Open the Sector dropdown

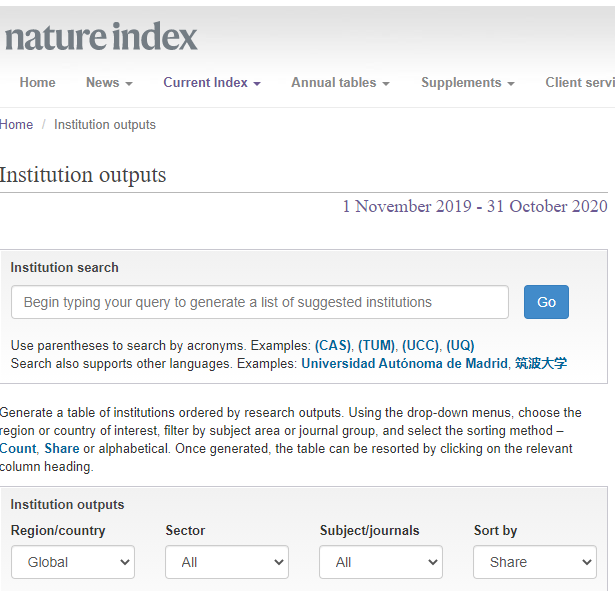point(227,562)
